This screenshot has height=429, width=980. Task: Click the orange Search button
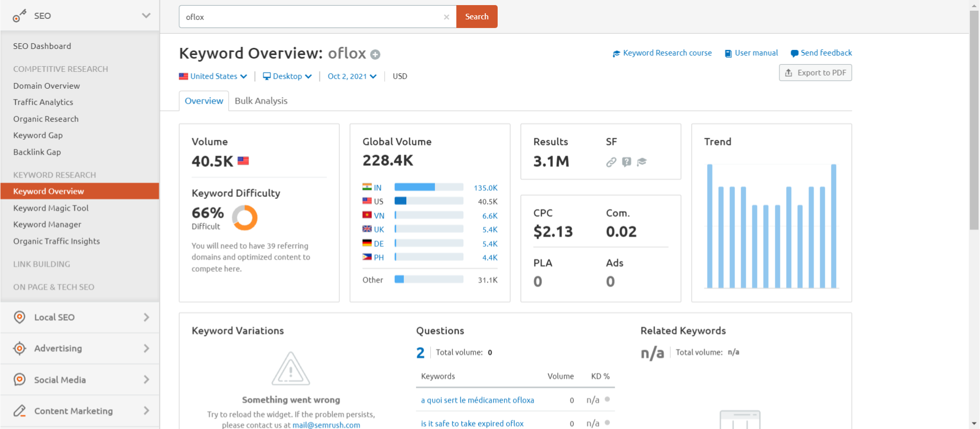pos(477,17)
